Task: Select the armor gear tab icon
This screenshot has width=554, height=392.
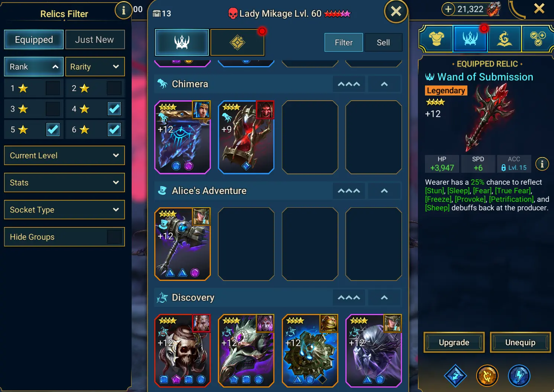Action: (437, 38)
